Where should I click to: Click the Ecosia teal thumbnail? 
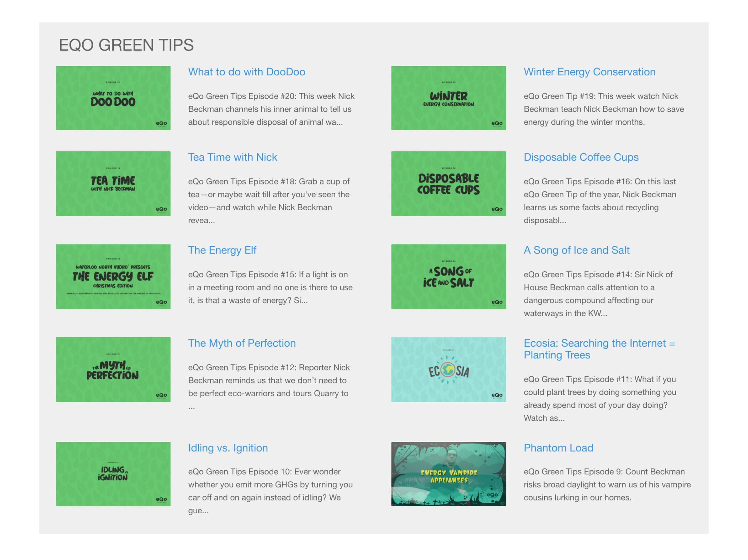click(x=448, y=369)
